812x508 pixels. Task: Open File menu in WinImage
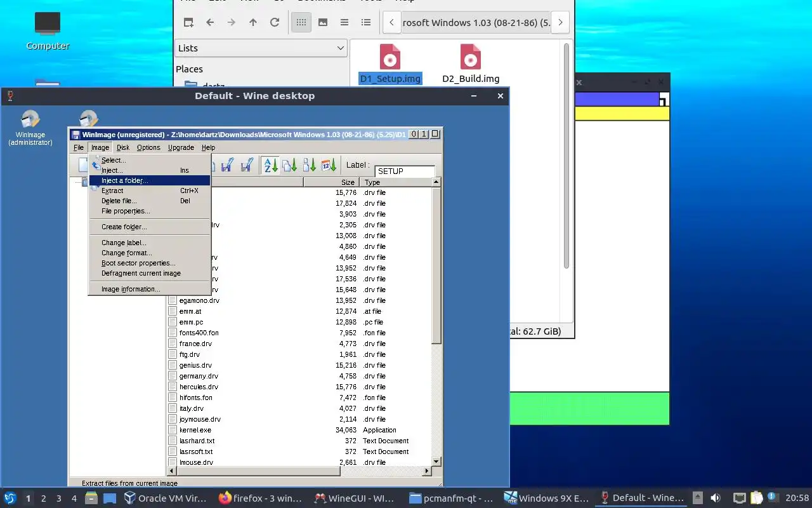[x=79, y=147]
